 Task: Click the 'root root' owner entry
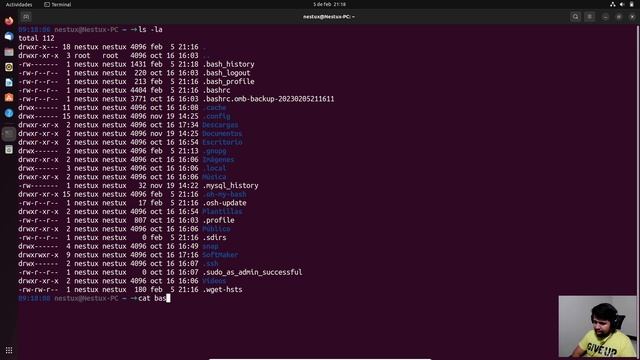96,56
